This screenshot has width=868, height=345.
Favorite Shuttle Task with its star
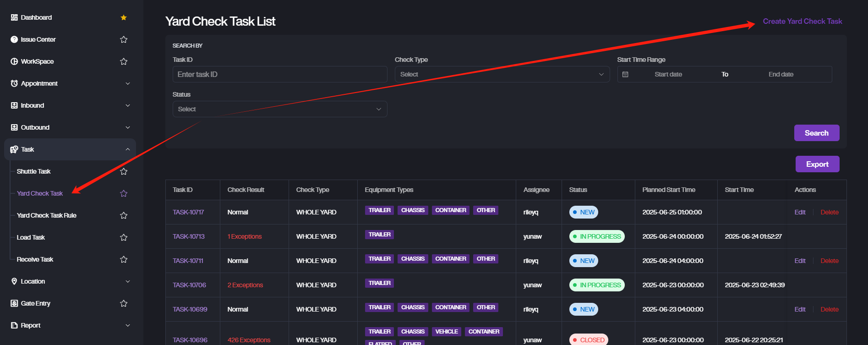[x=124, y=171]
